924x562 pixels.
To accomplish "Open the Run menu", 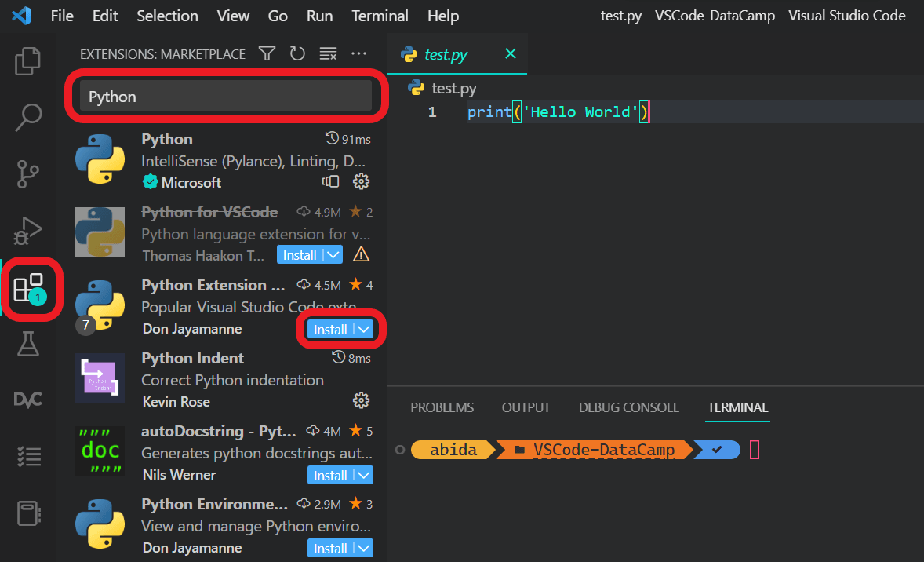I will [x=319, y=16].
